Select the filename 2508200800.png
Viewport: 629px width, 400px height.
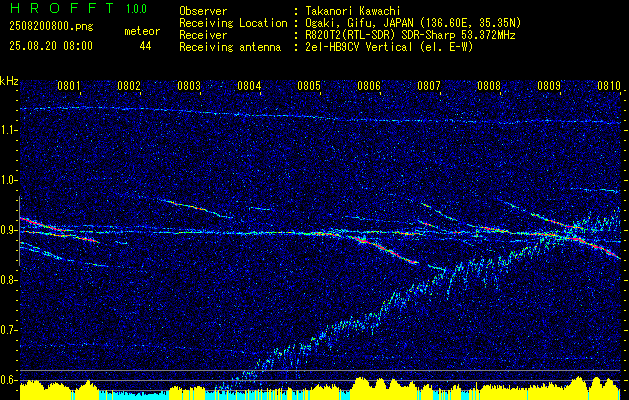pos(51,26)
